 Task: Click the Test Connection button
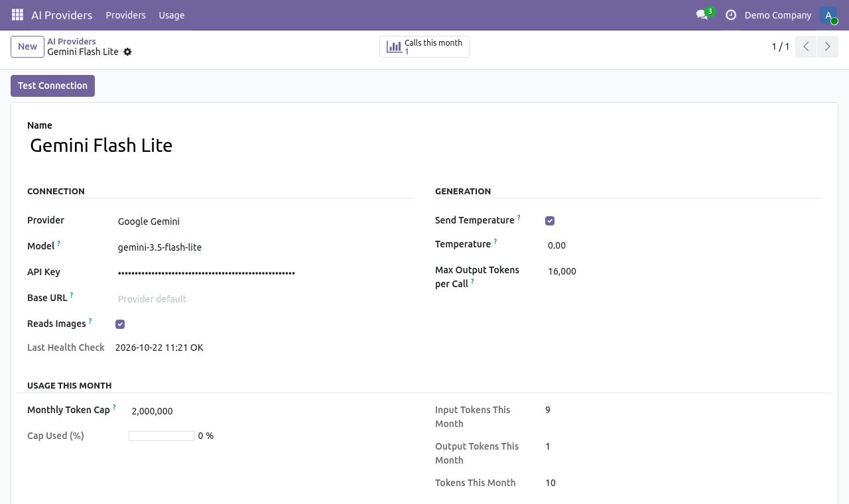[52, 86]
